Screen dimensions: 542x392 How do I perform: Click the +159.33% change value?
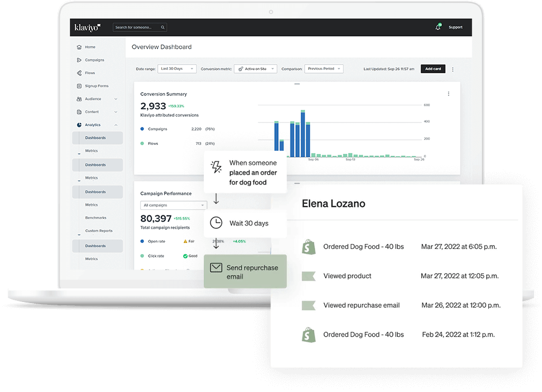(176, 106)
